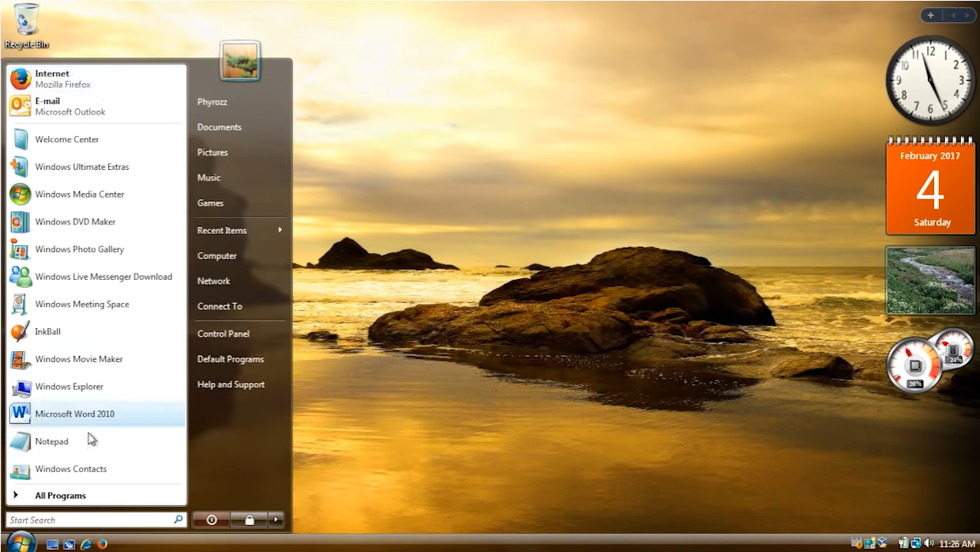
Task: Open Windows Photo Gallery
Action: tap(96, 249)
